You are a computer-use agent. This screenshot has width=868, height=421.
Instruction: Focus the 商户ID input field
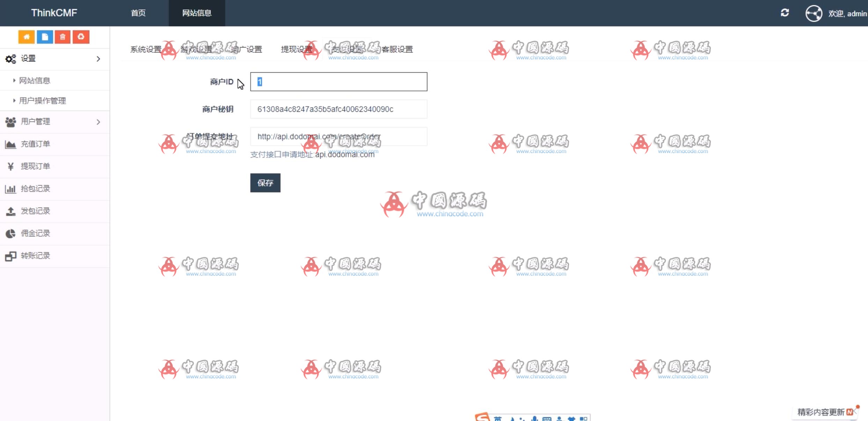[x=339, y=82]
